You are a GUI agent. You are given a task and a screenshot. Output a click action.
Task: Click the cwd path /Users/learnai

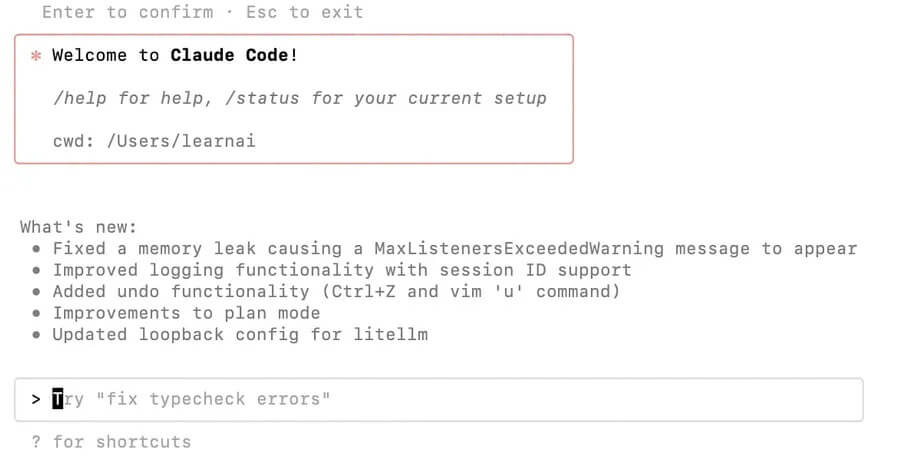181,141
